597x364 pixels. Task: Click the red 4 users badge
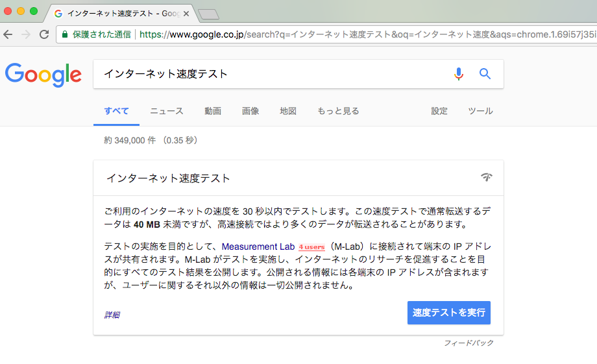click(x=312, y=247)
